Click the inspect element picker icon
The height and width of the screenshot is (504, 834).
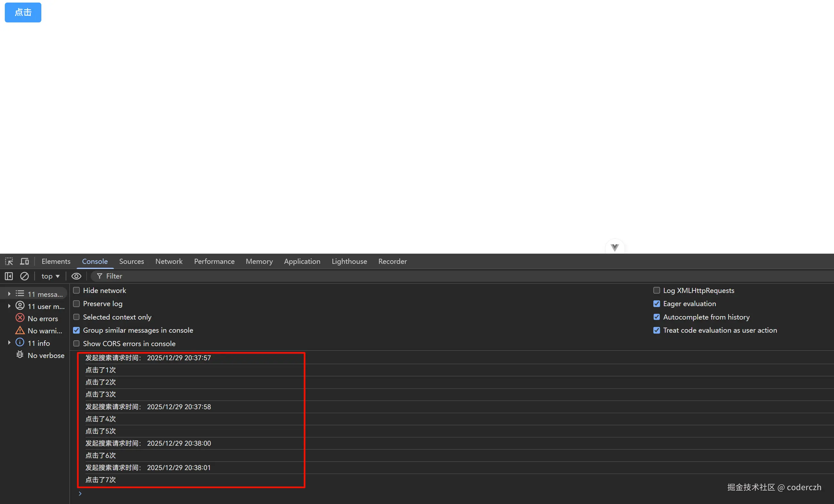[x=9, y=261]
